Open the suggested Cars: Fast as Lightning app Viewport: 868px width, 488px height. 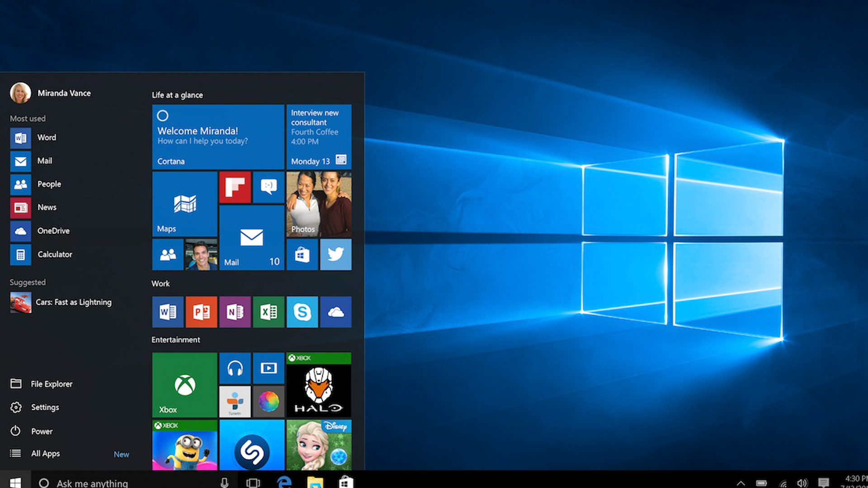[73, 302]
